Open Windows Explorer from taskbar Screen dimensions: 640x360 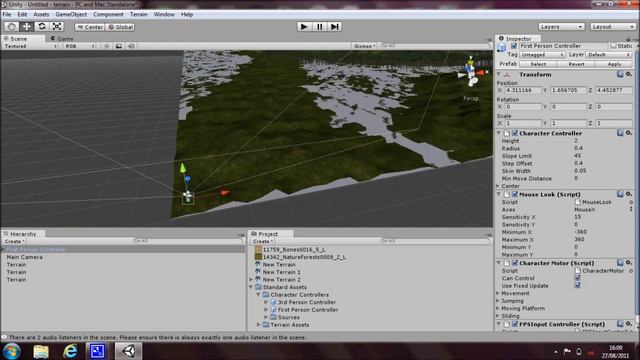click(x=41, y=351)
